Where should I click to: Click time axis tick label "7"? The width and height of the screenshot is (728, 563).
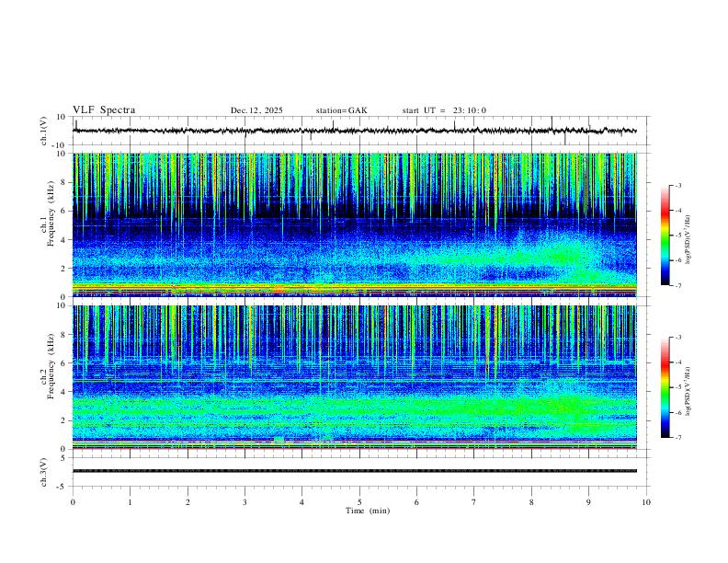tap(474, 502)
